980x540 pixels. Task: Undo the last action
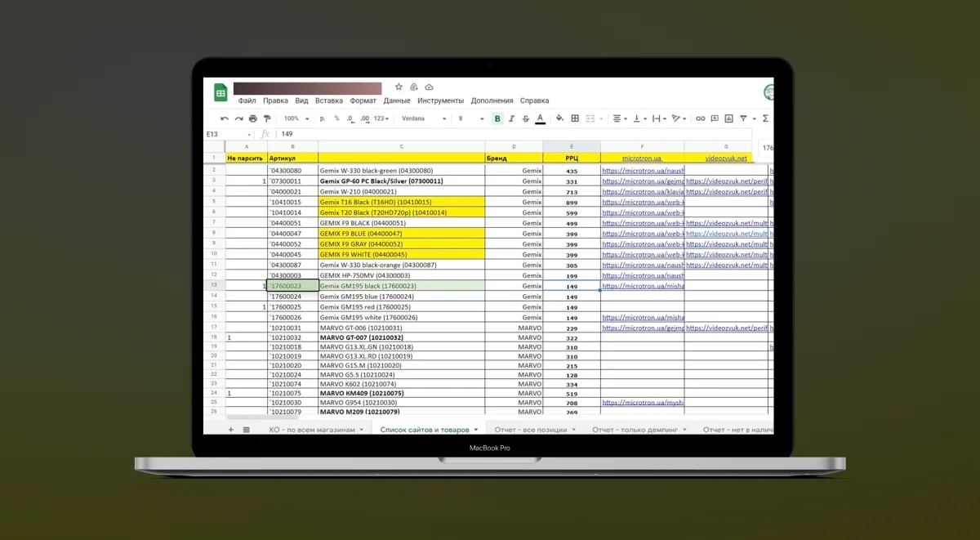click(x=225, y=118)
